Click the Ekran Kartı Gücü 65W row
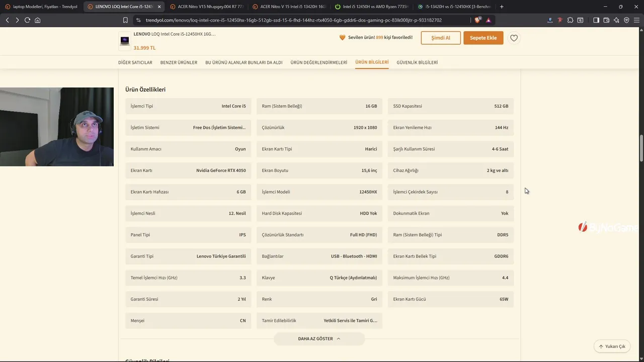Screen dimensions: 644x362 click(451, 299)
